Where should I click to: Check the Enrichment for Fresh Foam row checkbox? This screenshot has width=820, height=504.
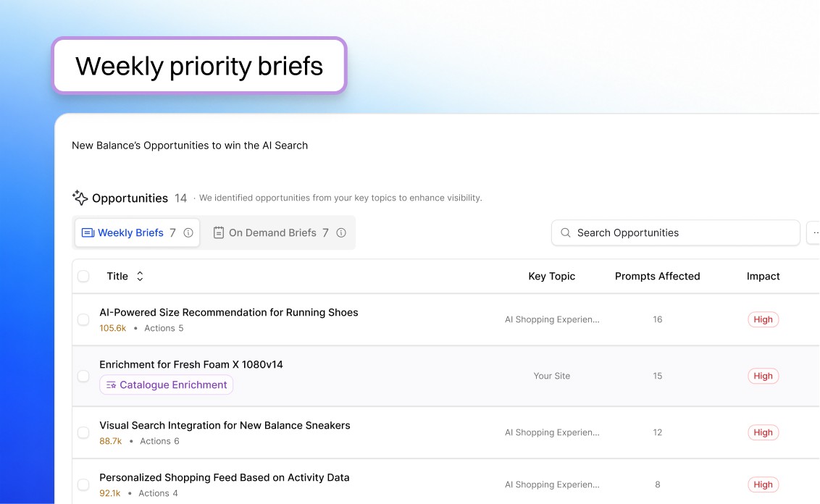[x=83, y=376]
